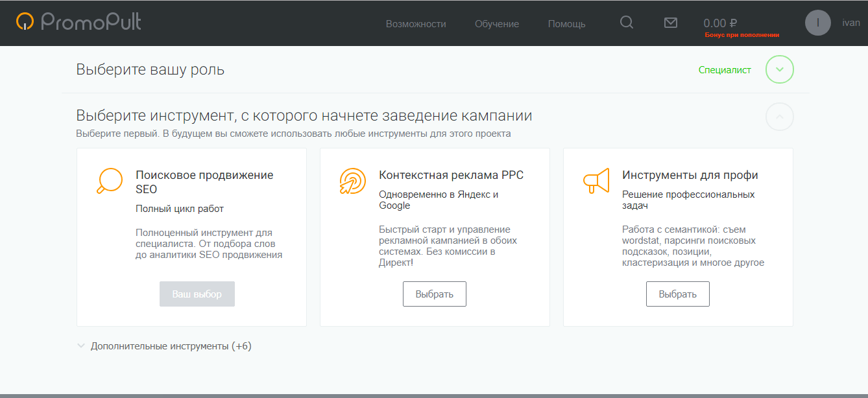Click Выбрать for Контекстная реклама PPC
Screen dimensions: 868x398
pyautogui.click(x=434, y=294)
